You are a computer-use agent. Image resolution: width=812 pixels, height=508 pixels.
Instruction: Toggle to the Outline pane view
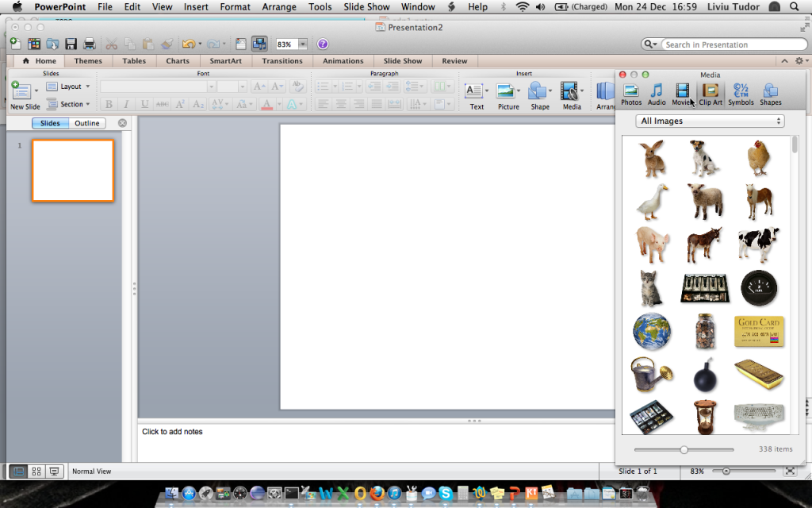(x=87, y=123)
